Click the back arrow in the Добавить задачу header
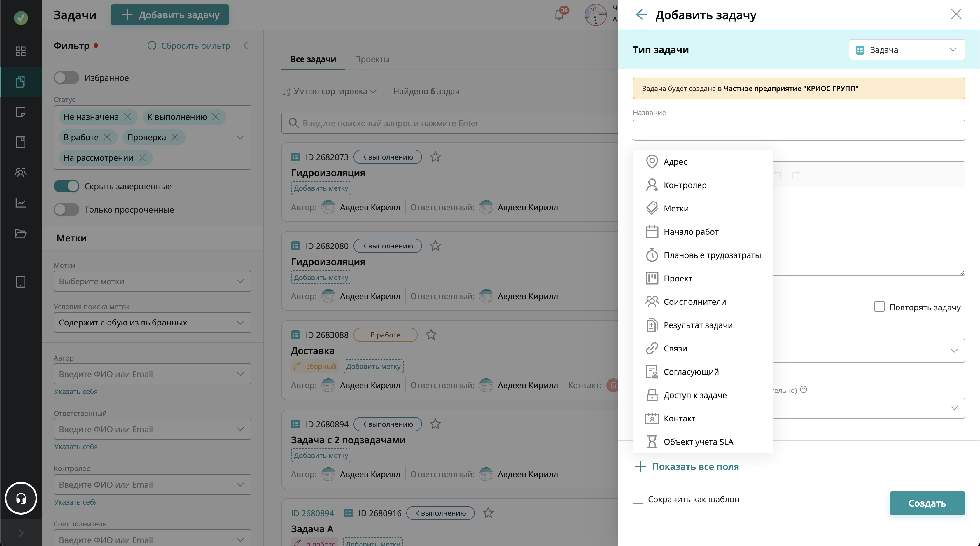980x546 pixels. point(641,15)
